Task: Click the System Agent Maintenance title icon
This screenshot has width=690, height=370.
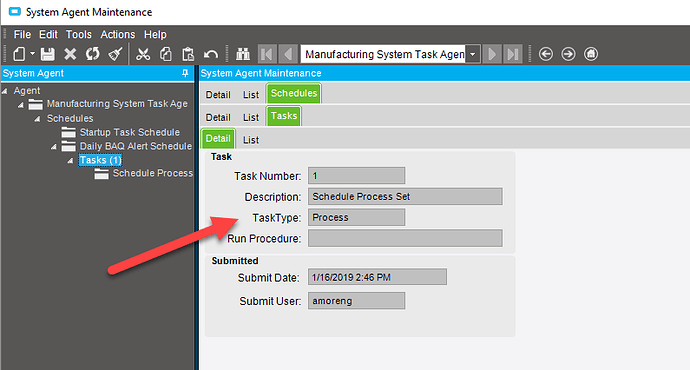Action: 15,12
